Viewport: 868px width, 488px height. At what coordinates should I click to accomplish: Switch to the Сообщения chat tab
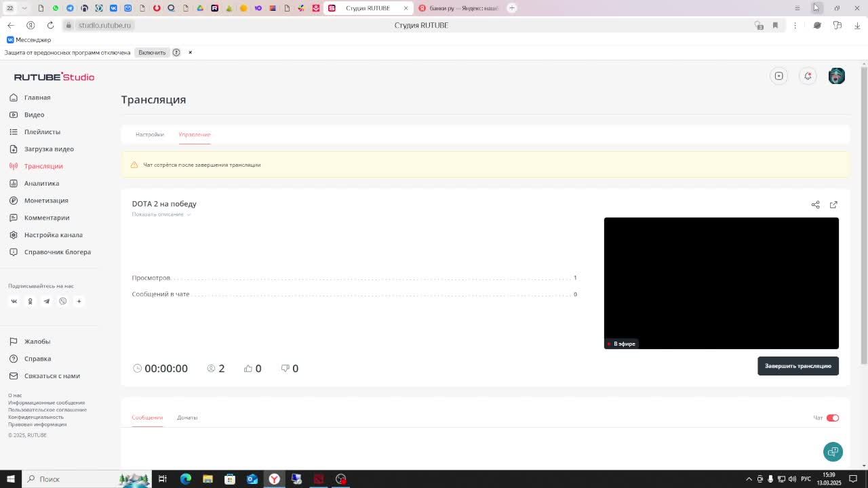point(147,418)
